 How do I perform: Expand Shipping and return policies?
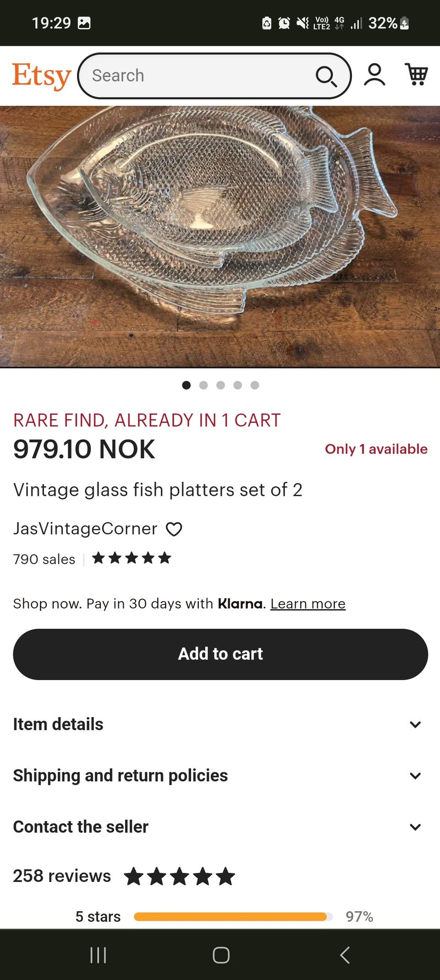click(220, 776)
